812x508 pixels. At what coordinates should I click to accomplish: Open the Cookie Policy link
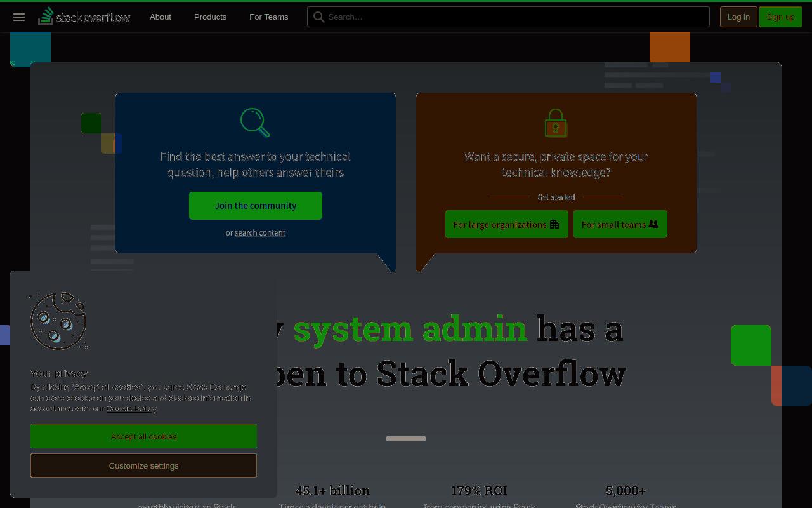tap(131, 408)
